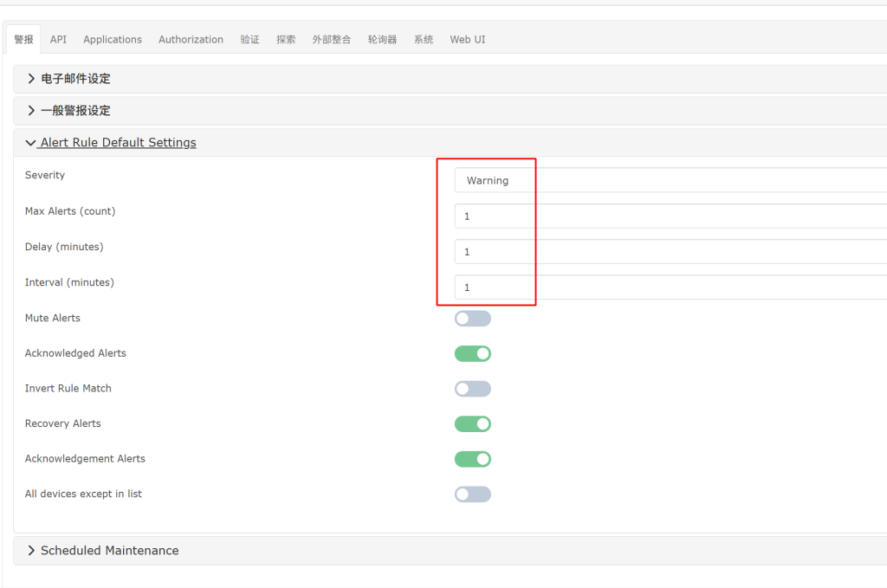Switch to the API tab
Viewport: 887px width, 588px height.
pos(58,40)
